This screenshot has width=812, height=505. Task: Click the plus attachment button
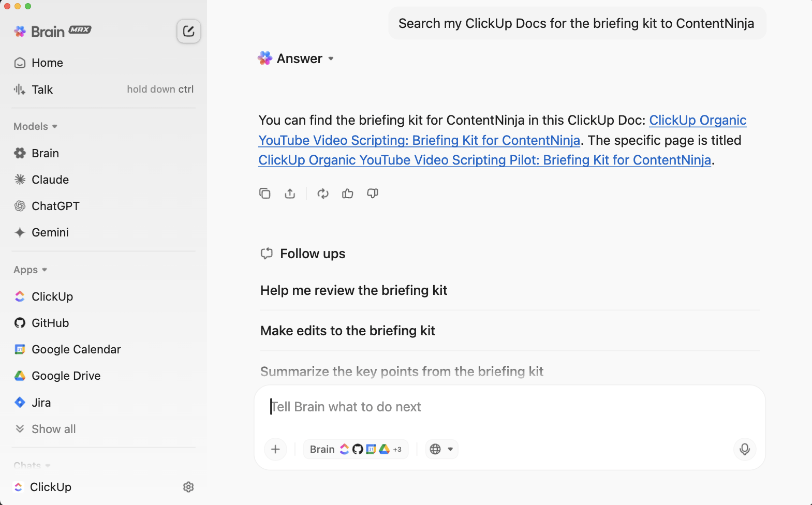tap(275, 449)
